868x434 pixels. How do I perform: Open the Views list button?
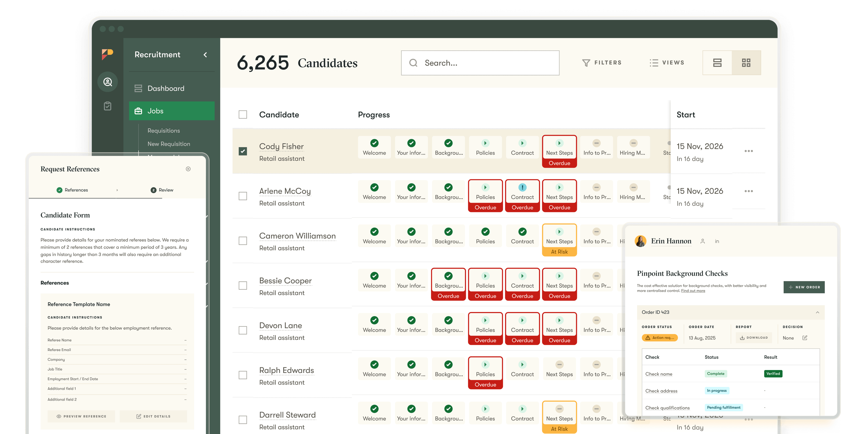coord(667,63)
